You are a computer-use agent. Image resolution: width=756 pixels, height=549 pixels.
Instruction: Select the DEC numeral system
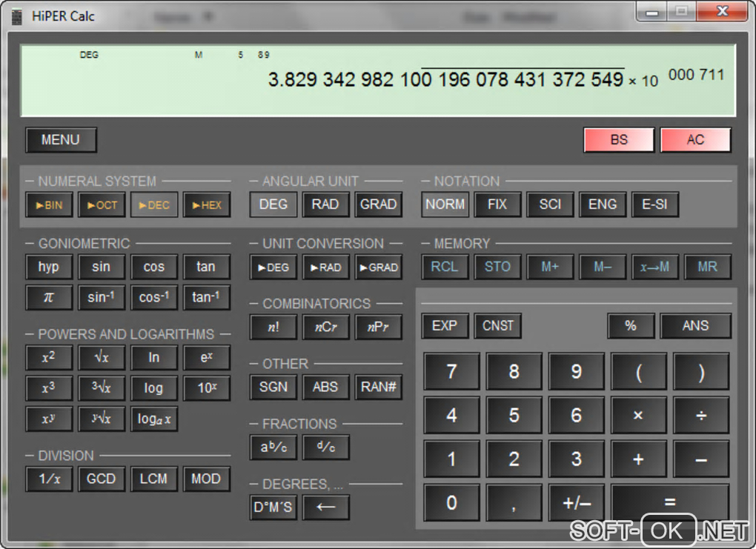tap(154, 204)
